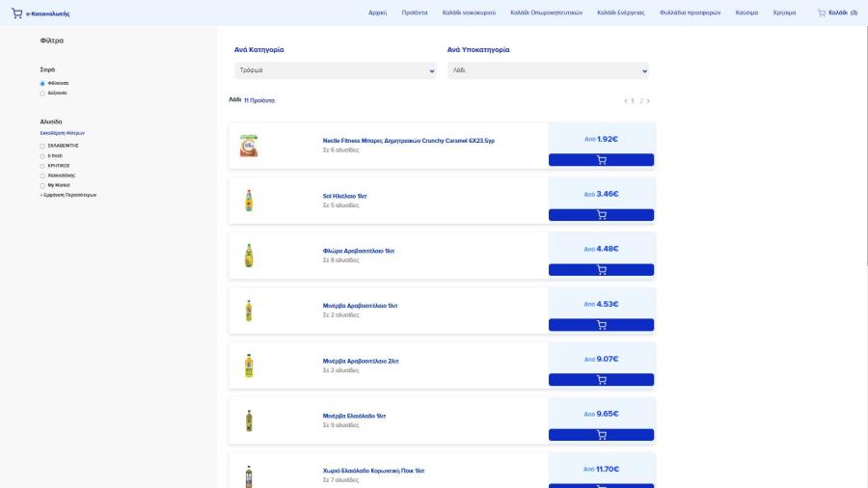Open the Καλάθι (3) cart icon

point(822,13)
